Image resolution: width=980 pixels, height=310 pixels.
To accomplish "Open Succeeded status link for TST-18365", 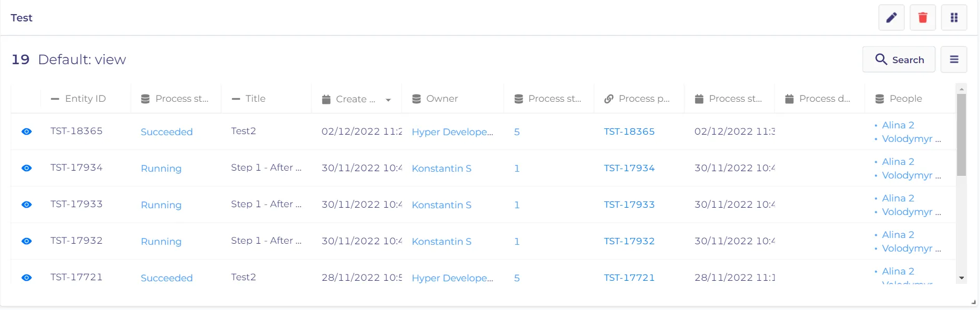I will 167,132.
